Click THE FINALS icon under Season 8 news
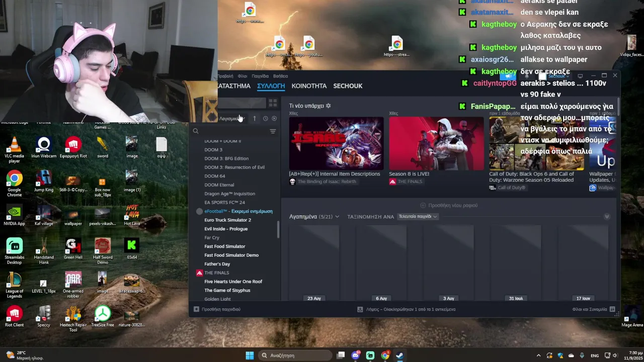 [x=392, y=182]
